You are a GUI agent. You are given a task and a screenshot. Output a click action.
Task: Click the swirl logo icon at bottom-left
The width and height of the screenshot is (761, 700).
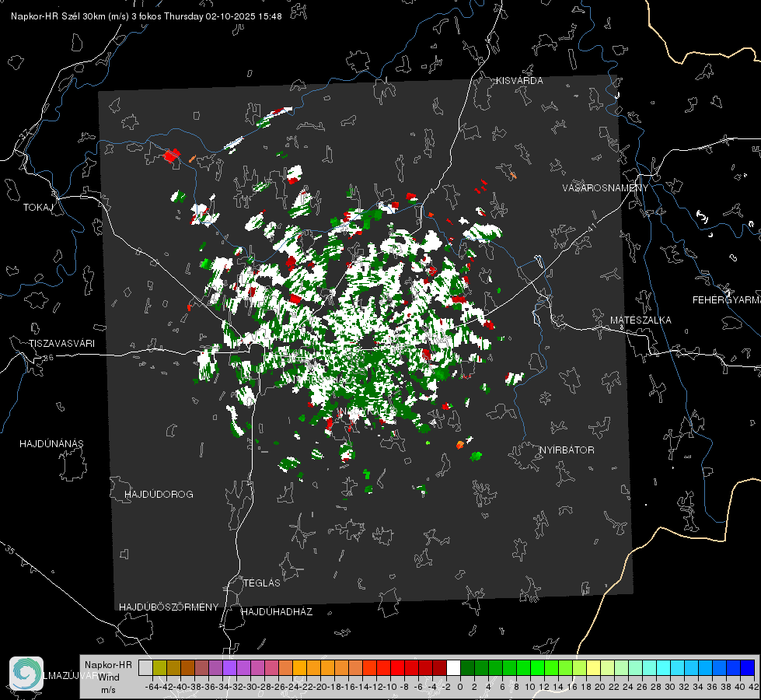pos(26,674)
